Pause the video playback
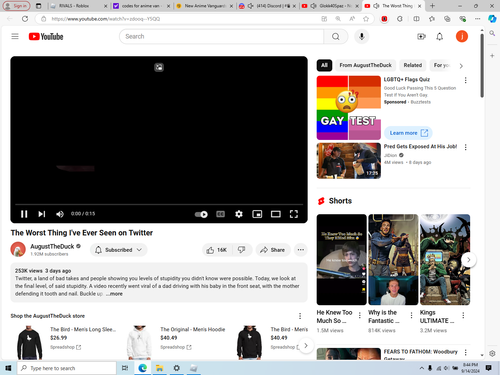 (24, 214)
